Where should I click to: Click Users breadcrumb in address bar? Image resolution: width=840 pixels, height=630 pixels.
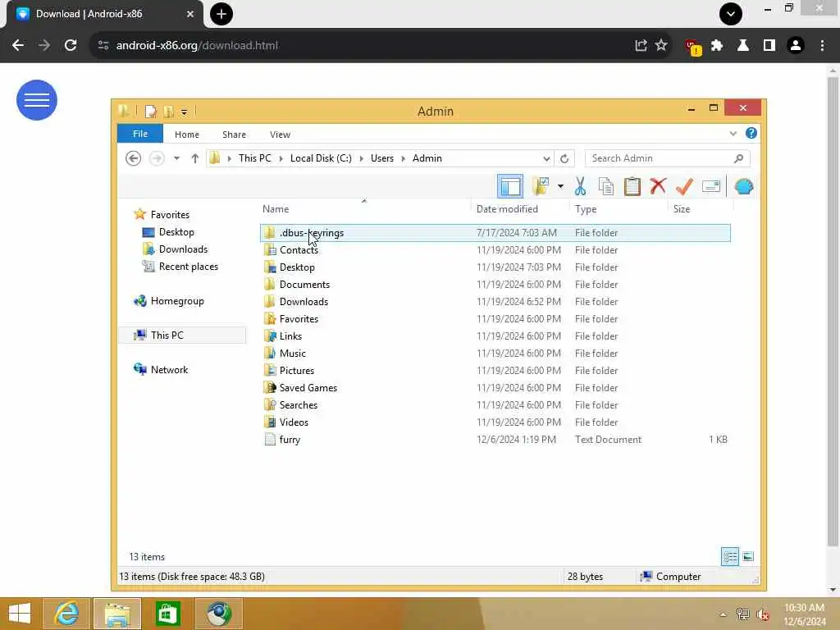(382, 158)
